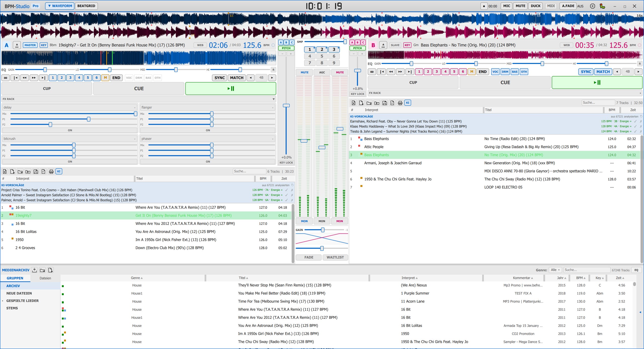Rewind deck A with double-arrow button
The height and width of the screenshot is (349, 644).
point(24,78)
